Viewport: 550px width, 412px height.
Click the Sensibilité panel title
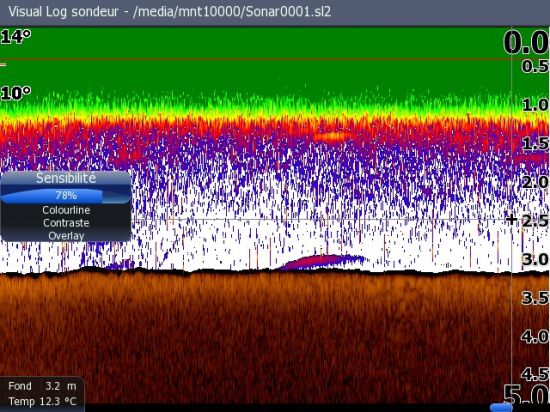[66, 178]
